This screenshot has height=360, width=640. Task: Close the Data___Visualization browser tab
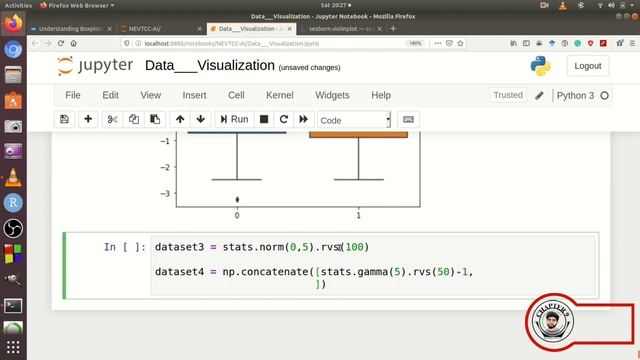289,29
